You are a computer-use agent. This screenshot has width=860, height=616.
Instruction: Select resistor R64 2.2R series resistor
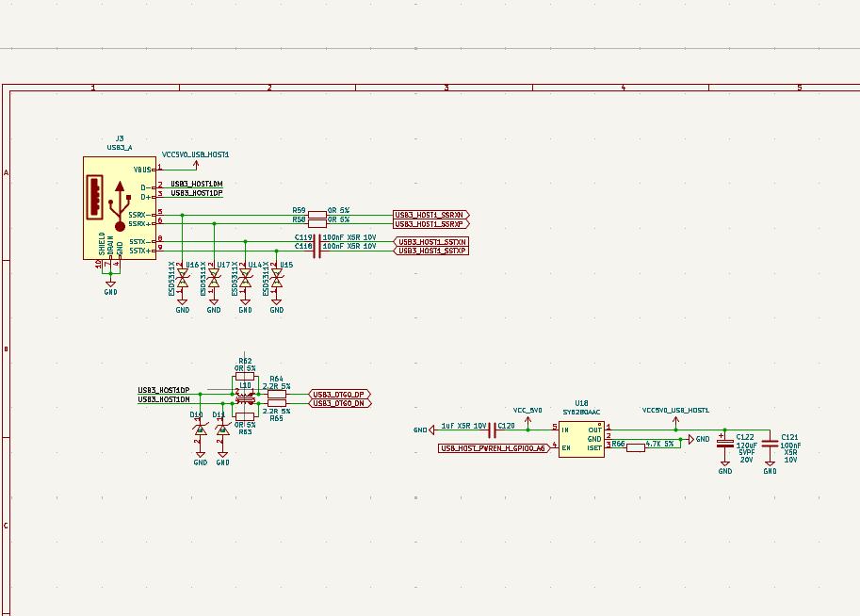276,395
